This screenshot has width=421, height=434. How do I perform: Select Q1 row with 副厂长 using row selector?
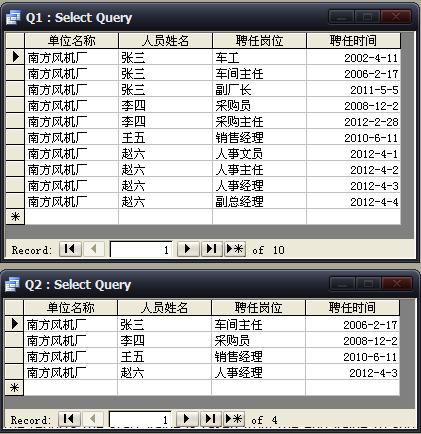pos(15,89)
